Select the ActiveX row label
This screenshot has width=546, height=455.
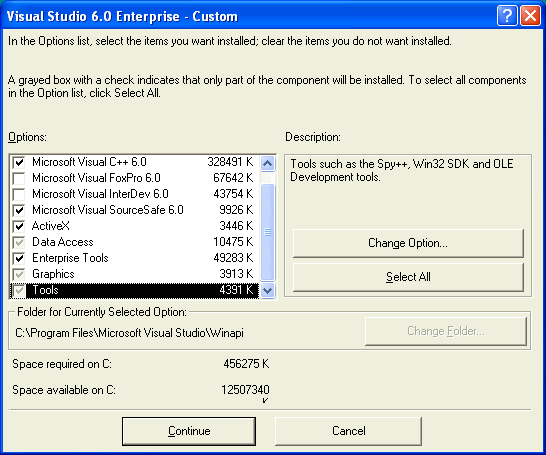[51, 226]
